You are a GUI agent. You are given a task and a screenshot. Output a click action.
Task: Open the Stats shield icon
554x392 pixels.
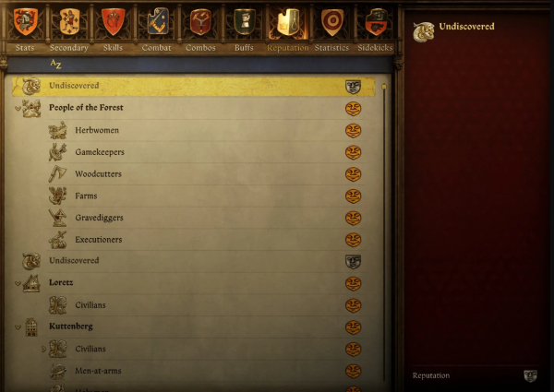point(25,21)
